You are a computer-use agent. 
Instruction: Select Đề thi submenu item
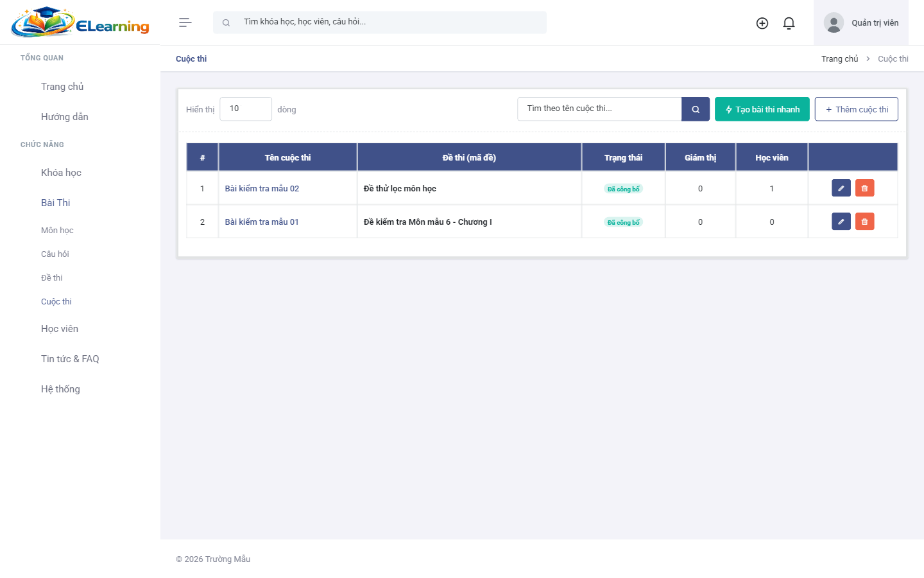[52, 278]
